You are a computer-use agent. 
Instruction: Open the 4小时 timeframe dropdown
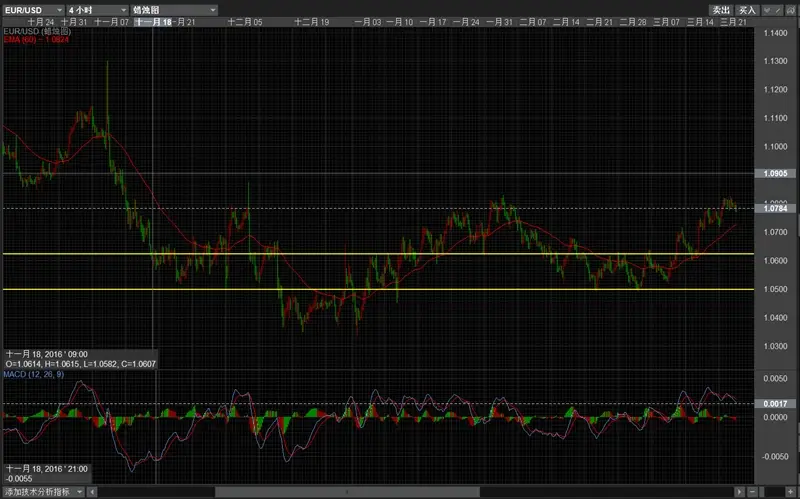[97, 10]
